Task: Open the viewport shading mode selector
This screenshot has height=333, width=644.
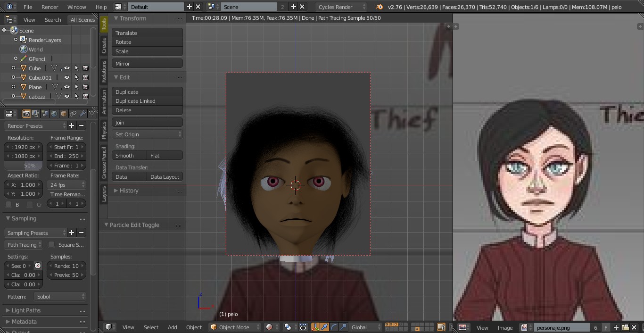Action: pyautogui.click(x=272, y=327)
